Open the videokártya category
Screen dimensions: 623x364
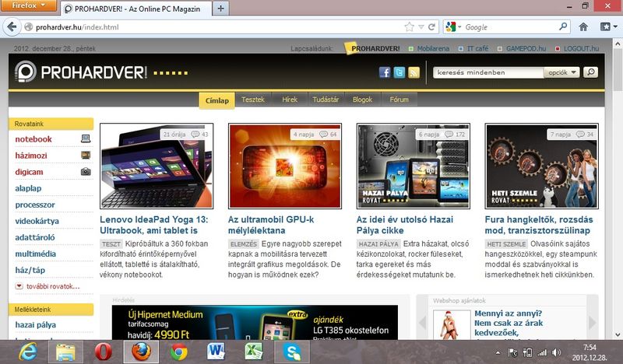point(37,221)
